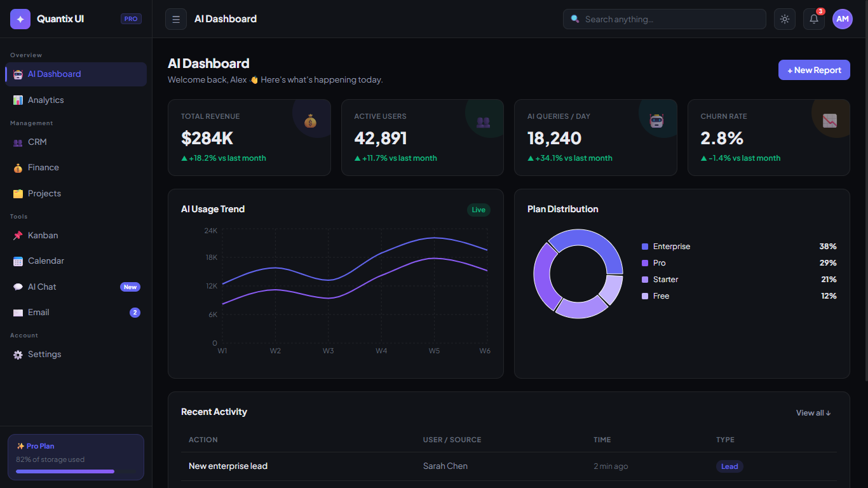Toggle the Live indicator on AI Usage Trend

tap(478, 210)
